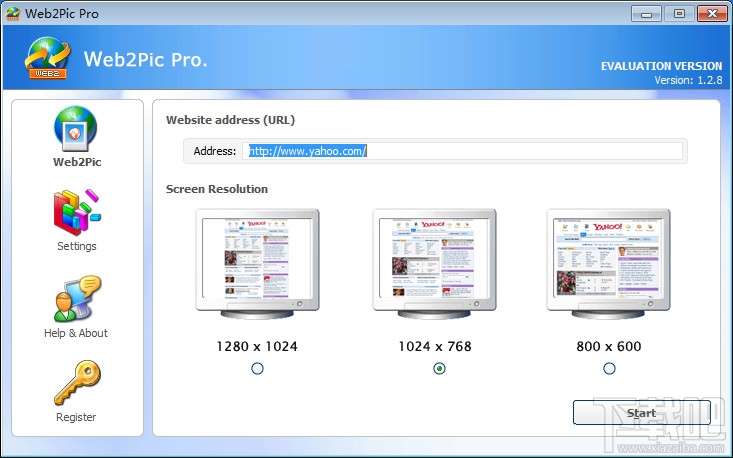Viewport: 733px width, 458px height.
Task: Click into the Address URL field
Action: coord(462,151)
